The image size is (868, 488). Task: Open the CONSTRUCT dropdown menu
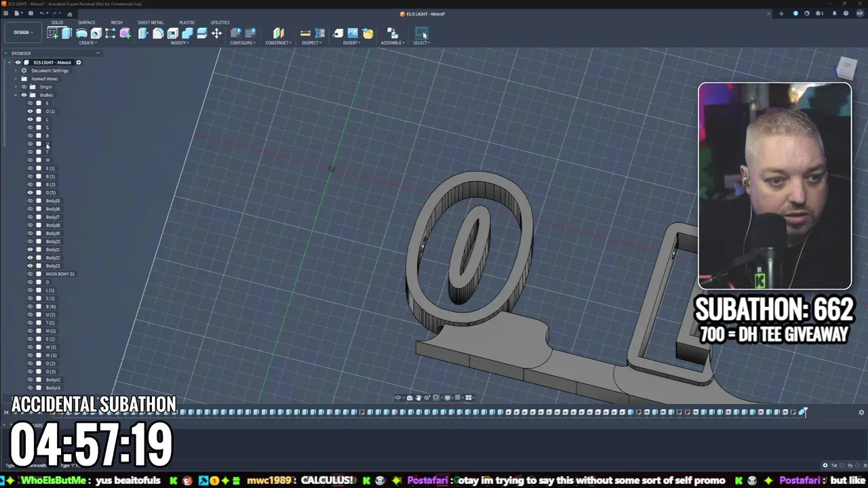[x=278, y=43]
